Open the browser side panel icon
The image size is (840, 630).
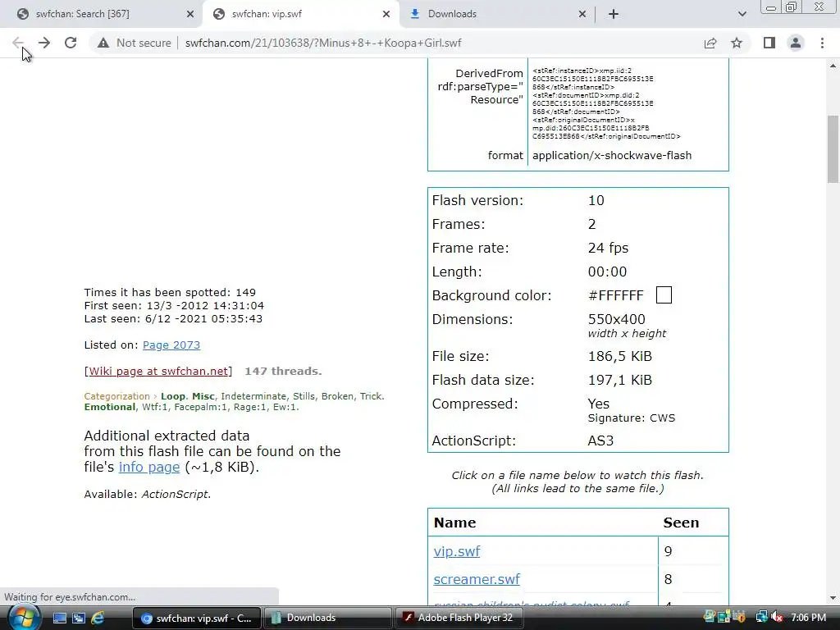(769, 43)
